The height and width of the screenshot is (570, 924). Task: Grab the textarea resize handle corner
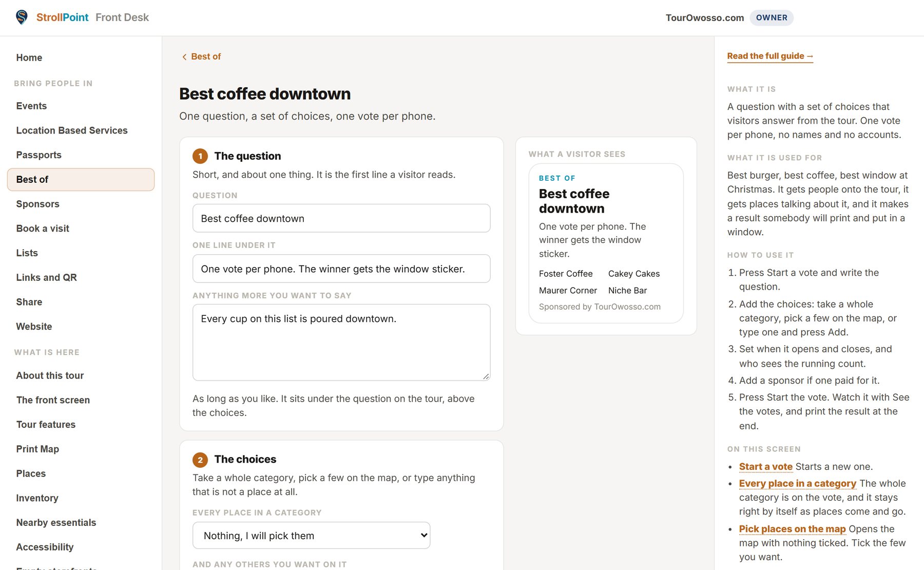[x=486, y=376]
